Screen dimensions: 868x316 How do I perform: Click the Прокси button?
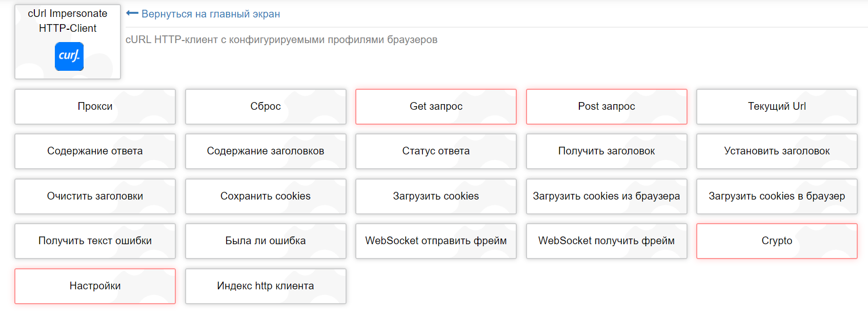point(95,107)
